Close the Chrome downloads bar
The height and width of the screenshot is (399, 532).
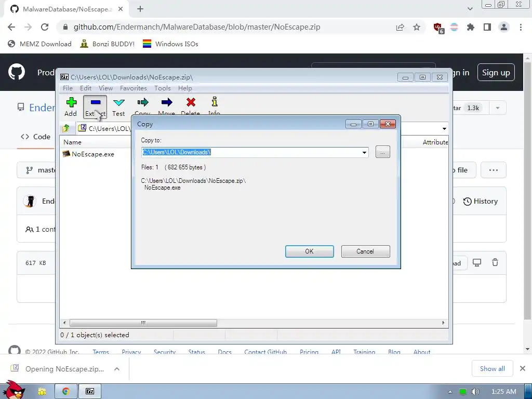[x=523, y=368]
